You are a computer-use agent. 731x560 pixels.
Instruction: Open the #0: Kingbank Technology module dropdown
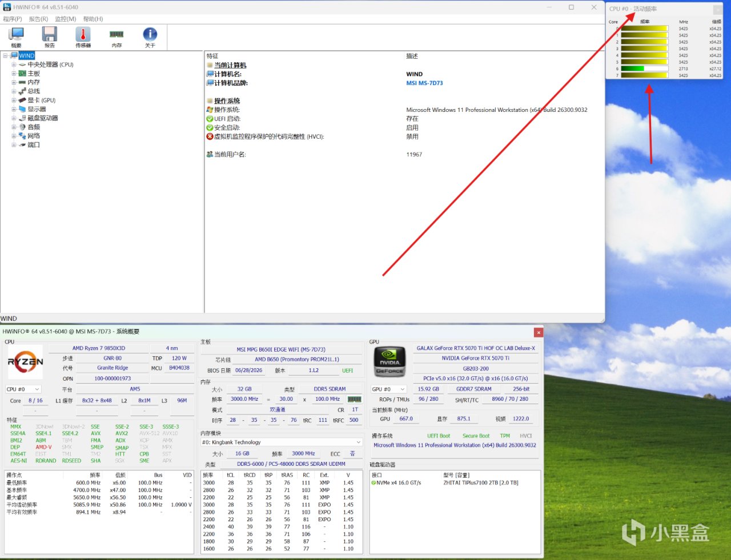click(282, 442)
